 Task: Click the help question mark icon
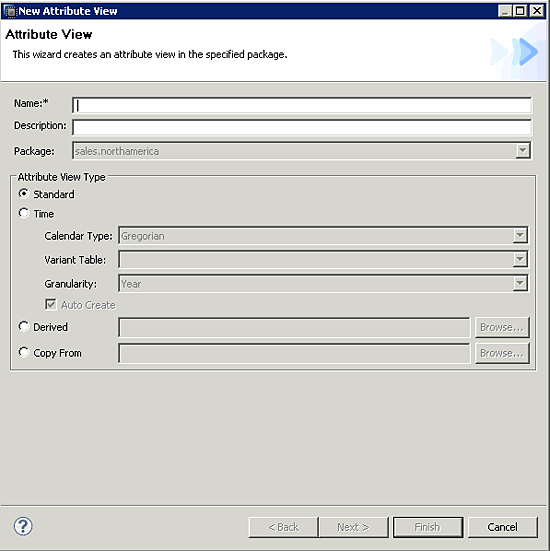(23, 526)
